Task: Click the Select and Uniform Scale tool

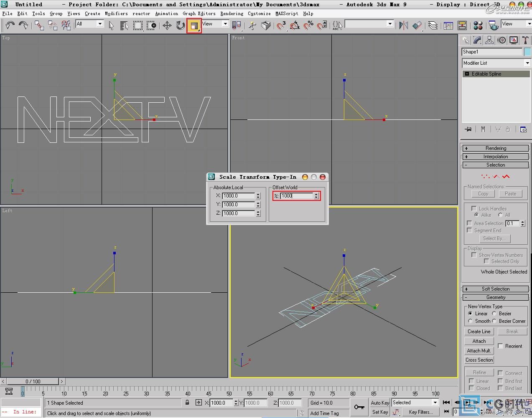Action: coord(194,26)
